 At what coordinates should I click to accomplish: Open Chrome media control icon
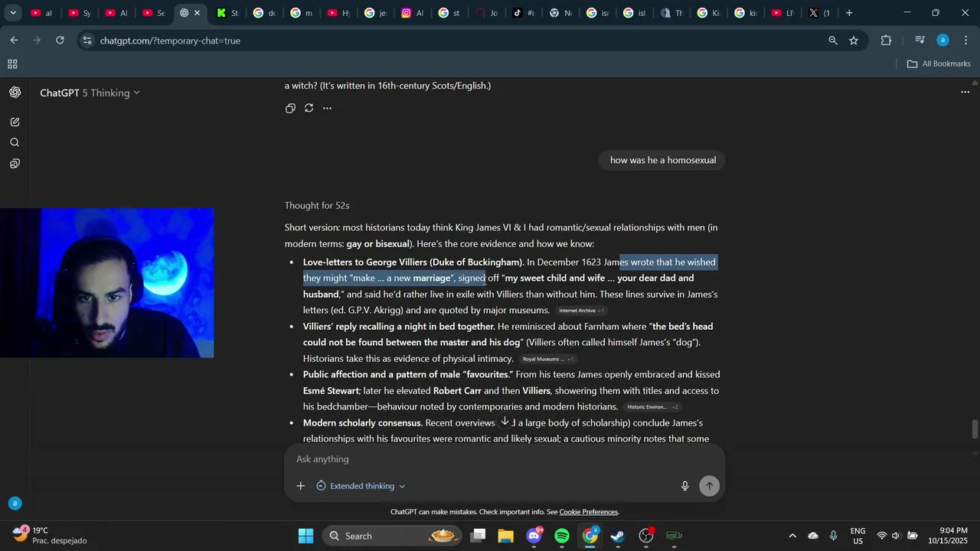point(920,41)
